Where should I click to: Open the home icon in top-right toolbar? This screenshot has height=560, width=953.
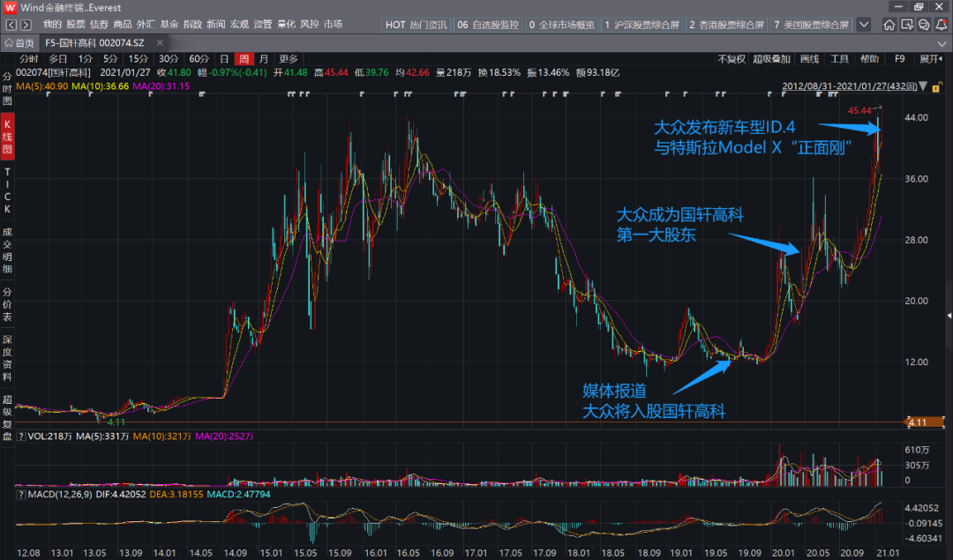click(889, 25)
